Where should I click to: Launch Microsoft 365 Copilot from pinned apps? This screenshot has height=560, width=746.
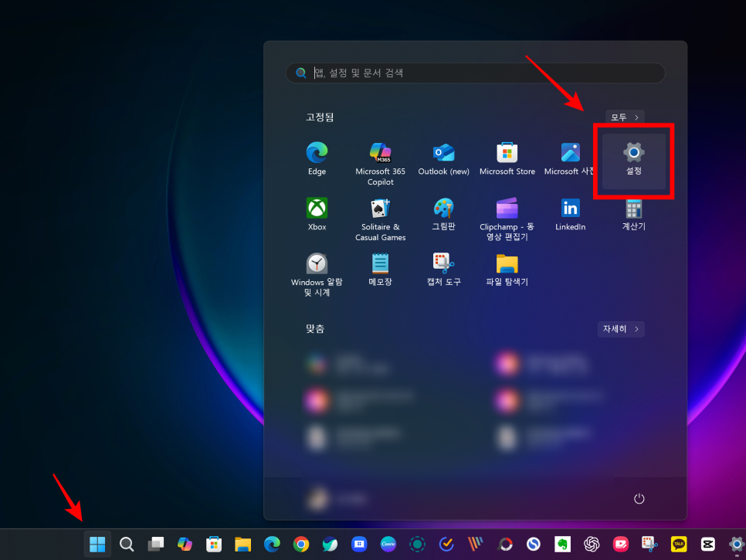tap(380, 164)
